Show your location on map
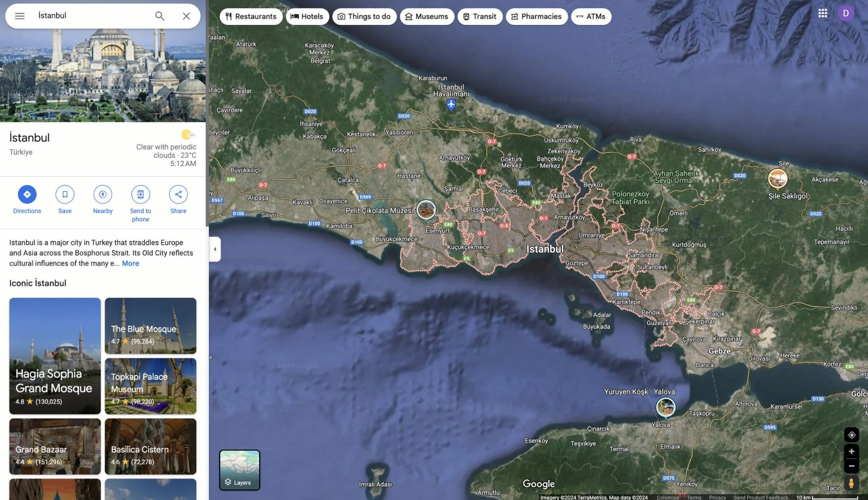Viewport: 868px width, 500px height. pos(851,435)
